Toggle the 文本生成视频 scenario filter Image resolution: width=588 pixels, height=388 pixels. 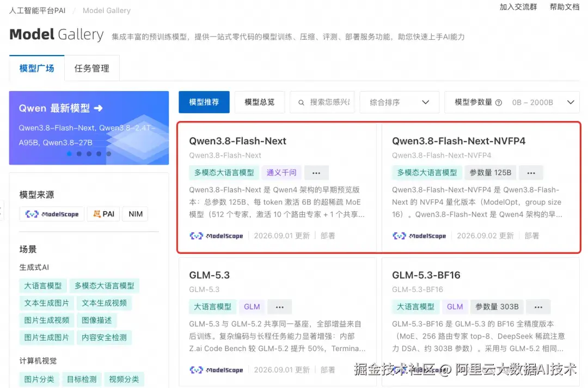coord(104,303)
